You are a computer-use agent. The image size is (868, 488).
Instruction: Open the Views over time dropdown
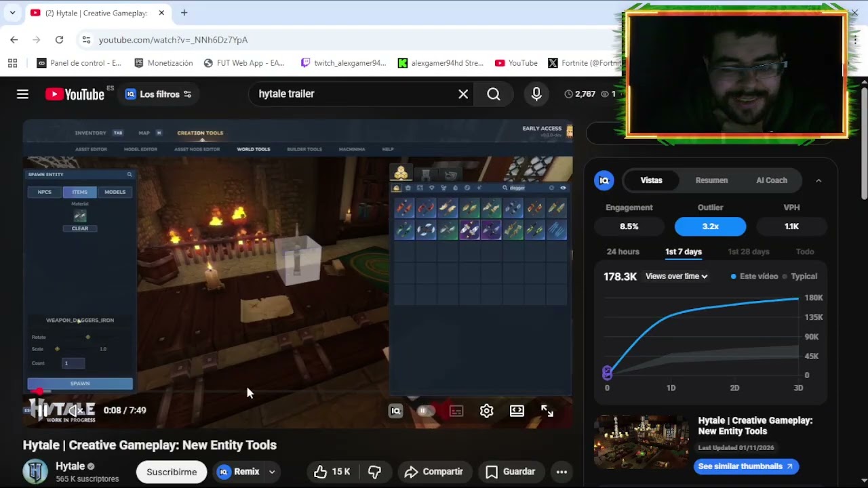click(x=676, y=277)
